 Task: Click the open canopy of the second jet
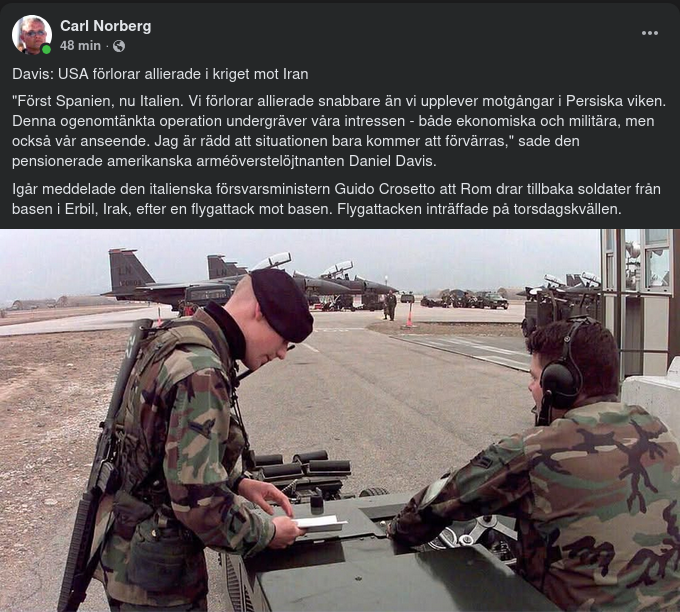click(x=273, y=260)
